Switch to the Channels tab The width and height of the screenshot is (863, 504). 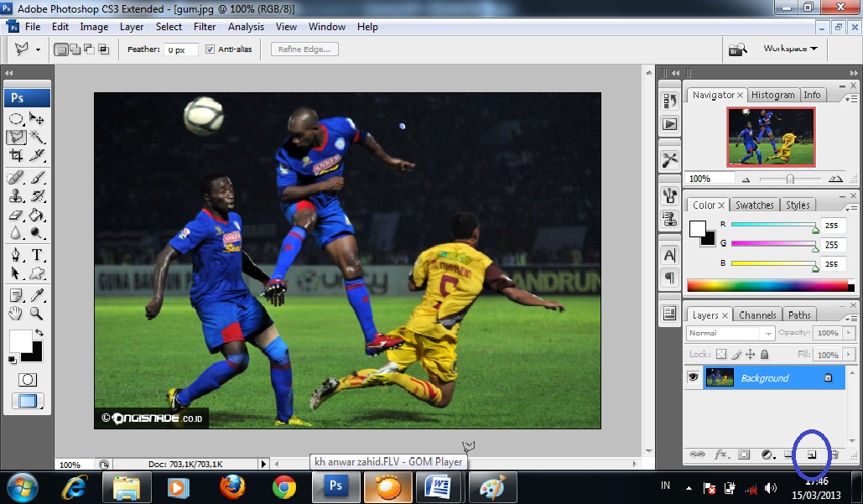757,314
